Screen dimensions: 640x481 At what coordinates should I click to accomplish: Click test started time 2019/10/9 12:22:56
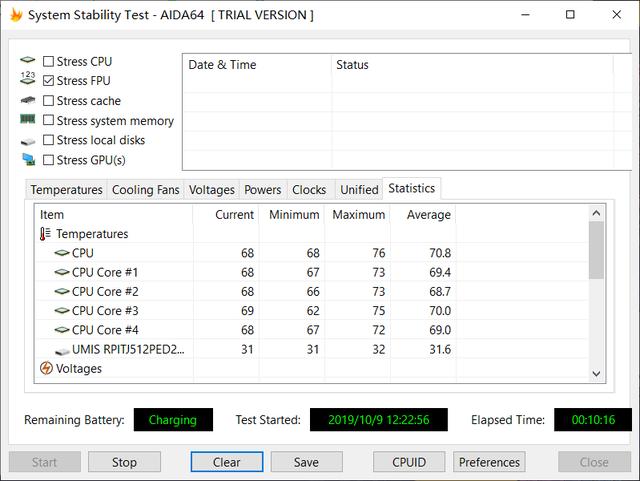click(x=379, y=420)
